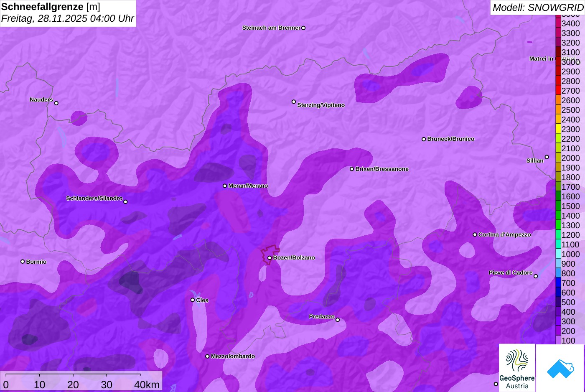
Task: Click the 2000 legend color swatch
Action: 558,158
